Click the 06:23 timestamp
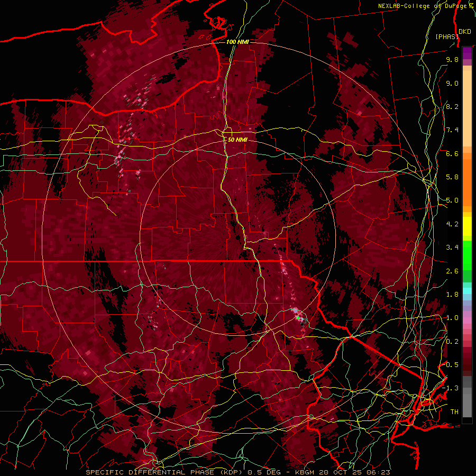The width and height of the screenshot is (476, 476). [378, 472]
